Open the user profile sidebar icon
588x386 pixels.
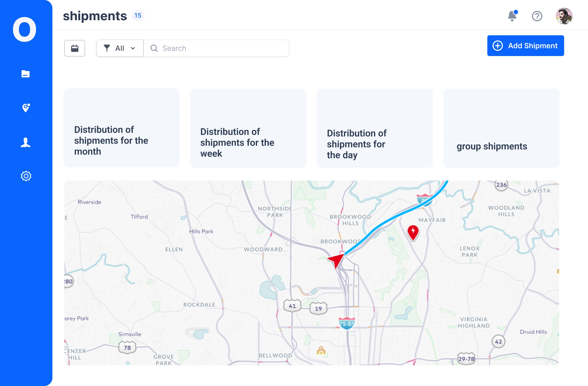coord(25,142)
